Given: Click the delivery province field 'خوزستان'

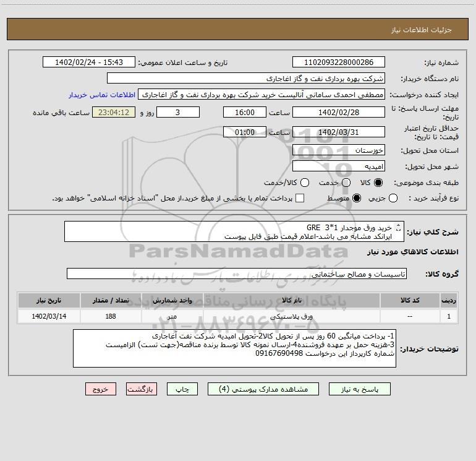Looking at the screenshot, I should [339, 150].
